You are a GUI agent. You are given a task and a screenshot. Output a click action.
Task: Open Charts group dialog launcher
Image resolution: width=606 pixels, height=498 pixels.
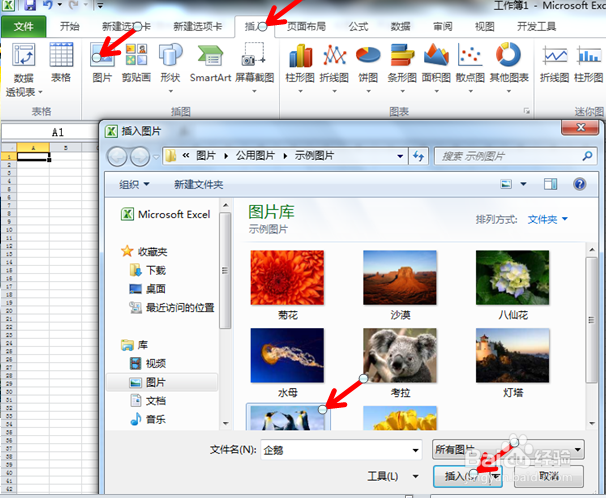526,111
